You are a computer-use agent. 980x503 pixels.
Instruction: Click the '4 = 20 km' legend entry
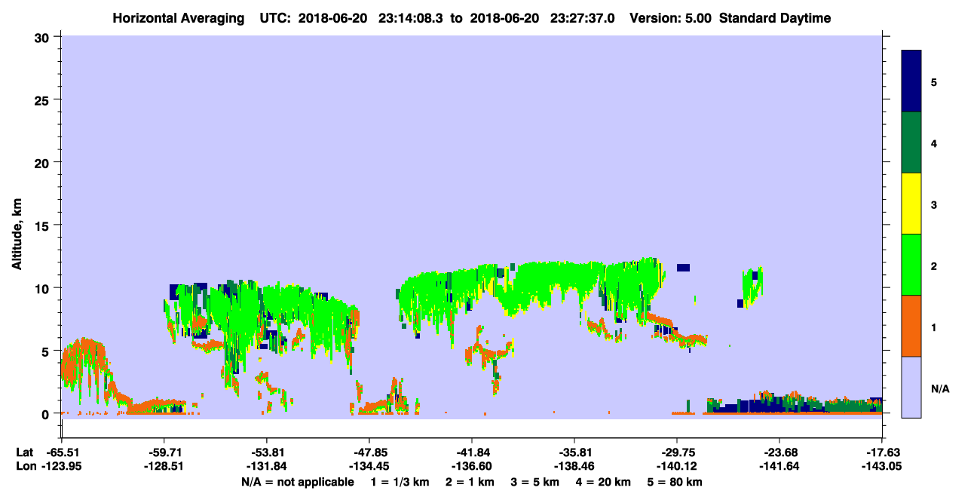602,482
